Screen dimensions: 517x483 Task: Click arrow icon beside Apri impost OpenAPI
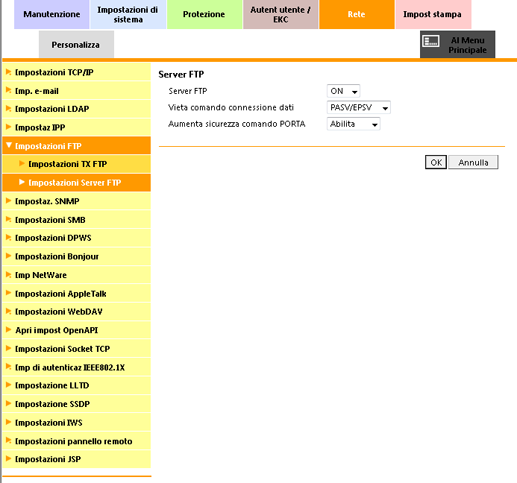pos(9,329)
